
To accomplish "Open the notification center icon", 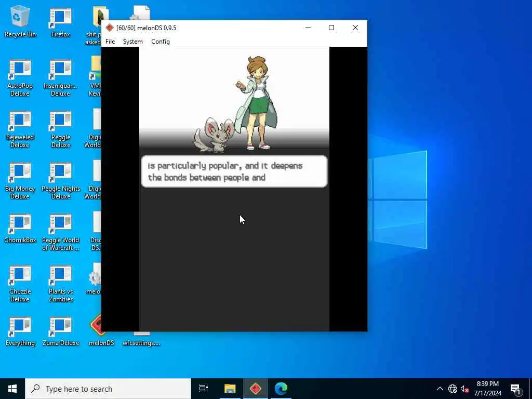I will (515, 389).
